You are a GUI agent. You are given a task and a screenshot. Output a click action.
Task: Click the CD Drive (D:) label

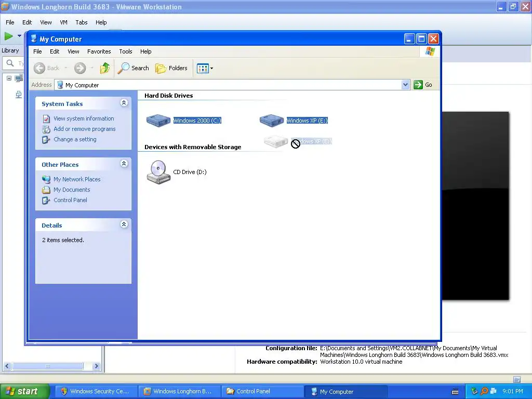pos(190,172)
